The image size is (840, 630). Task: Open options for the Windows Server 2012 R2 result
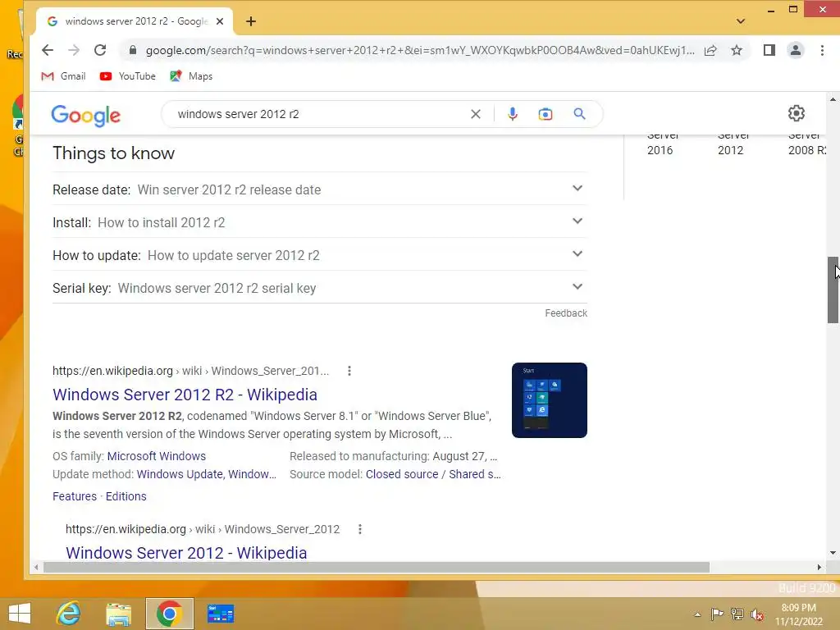click(x=349, y=371)
